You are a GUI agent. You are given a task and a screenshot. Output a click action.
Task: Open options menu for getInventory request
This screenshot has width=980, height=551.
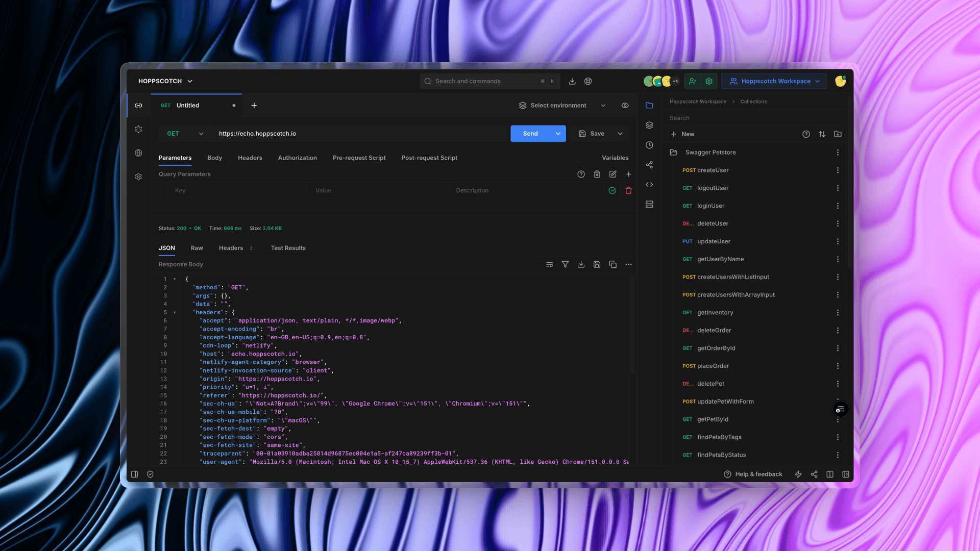coord(838,313)
